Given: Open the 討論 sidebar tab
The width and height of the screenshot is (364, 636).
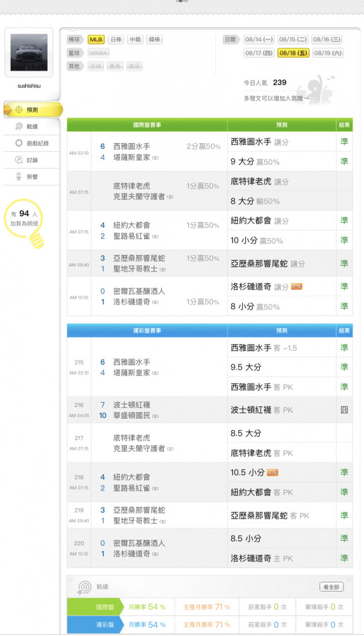Looking at the screenshot, I should point(32,160).
